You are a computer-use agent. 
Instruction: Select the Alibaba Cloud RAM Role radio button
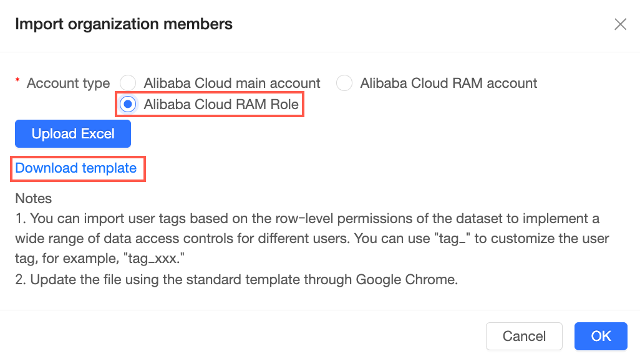128,105
